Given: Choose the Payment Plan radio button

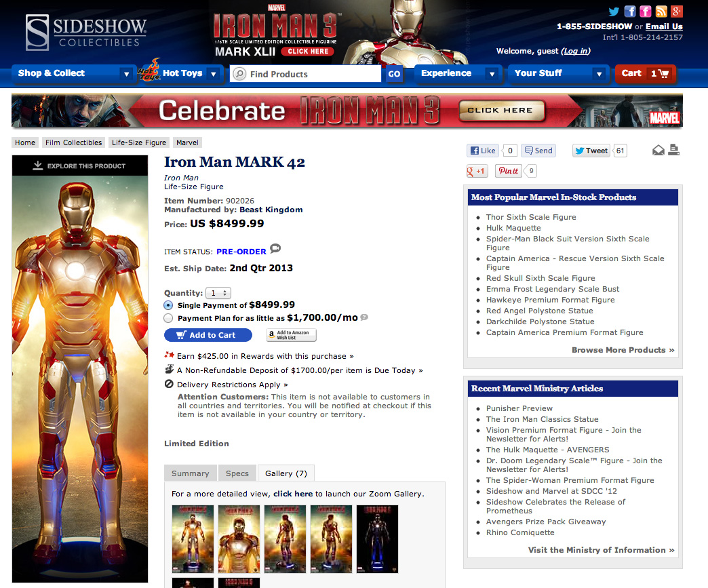Looking at the screenshot, I should pos(169,317).
